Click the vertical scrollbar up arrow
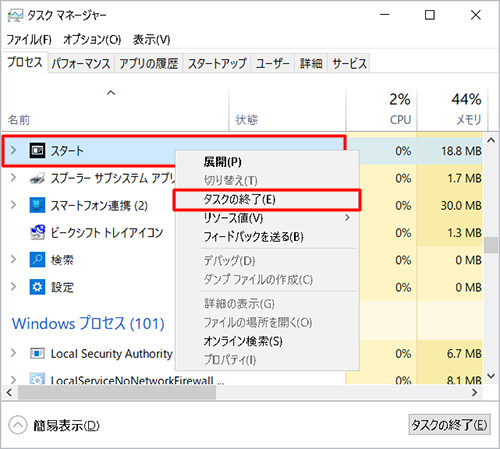This screenshot has height=449, width=500. point(491,140)
